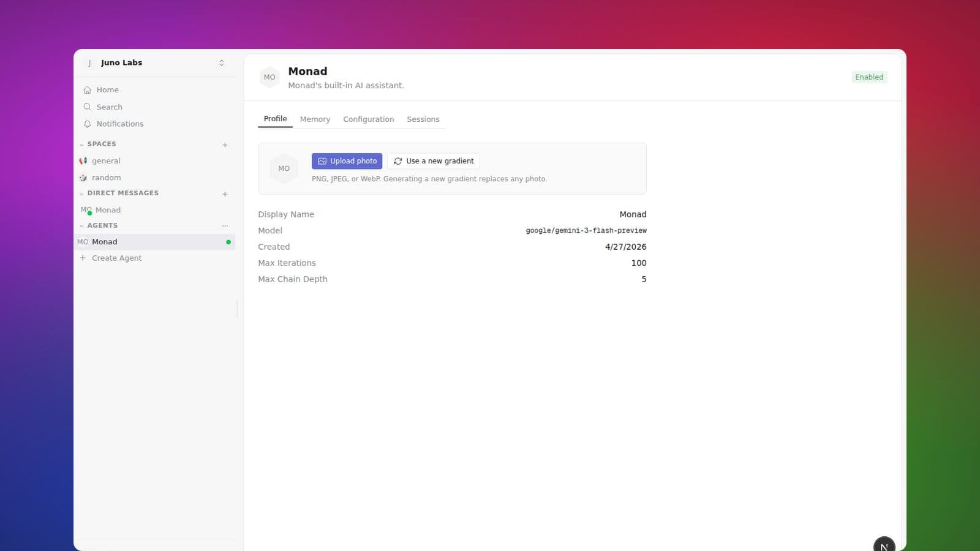Open direct message with Monad
The height and width of the screenshot is (551, 980).
pos(155,210)
